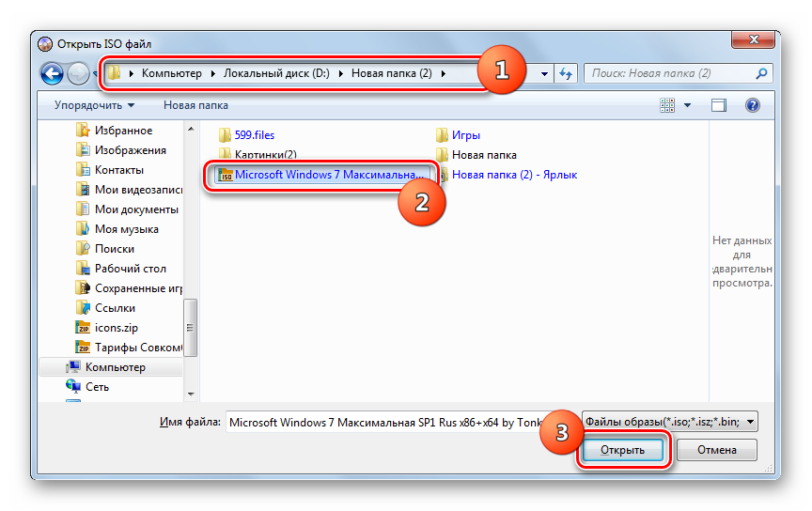The image size is (812, 511).
Task: Click the Тарифы Совком zip icon
Action: click(x=83, y=347)
